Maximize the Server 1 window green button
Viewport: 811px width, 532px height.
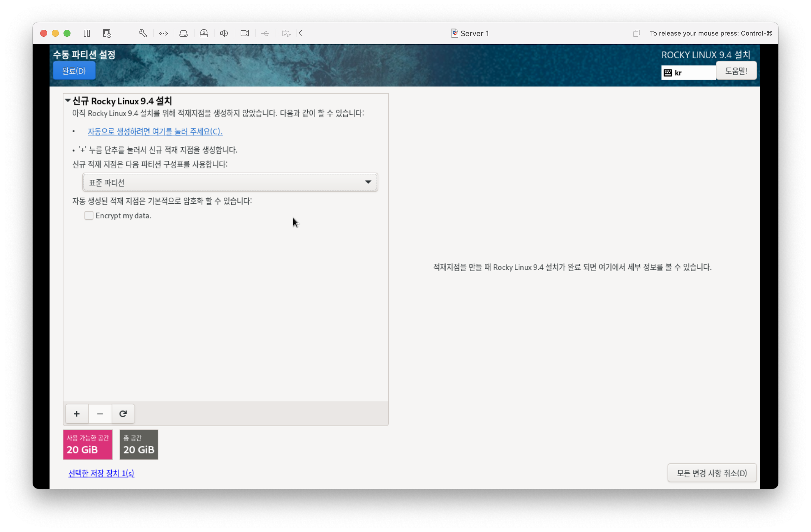(67, 33)
